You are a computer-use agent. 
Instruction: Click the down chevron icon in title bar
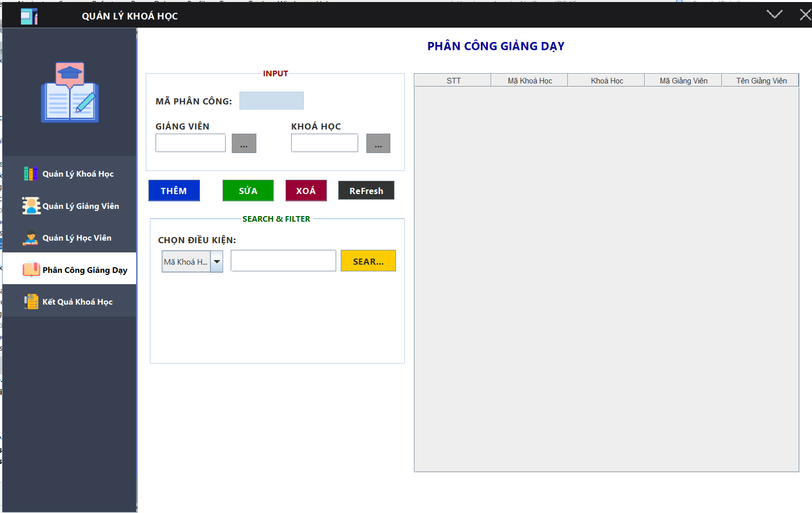pyautogui.click(x=774, y=14)
